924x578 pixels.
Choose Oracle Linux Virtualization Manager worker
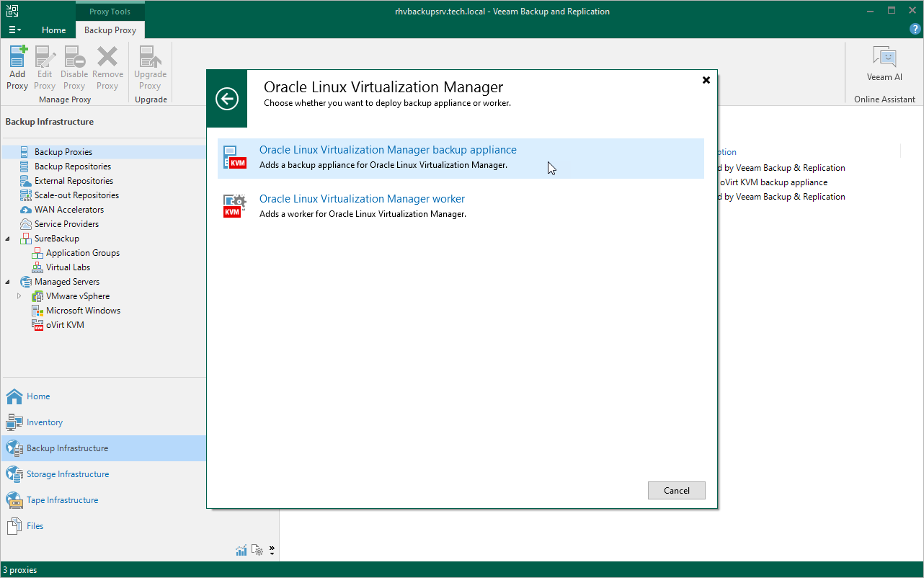pyautogui.click(x=461, y=207)
